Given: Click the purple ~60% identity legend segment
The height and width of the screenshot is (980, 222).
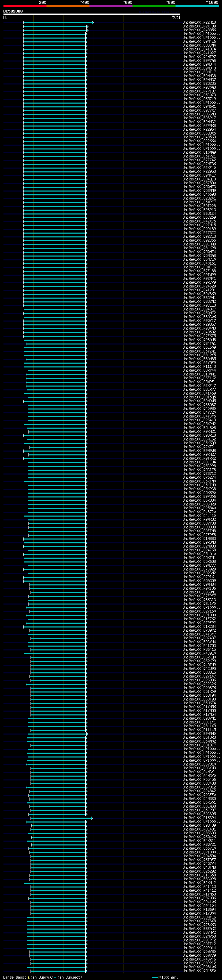Looking at the screenshot, I should 111,6.
